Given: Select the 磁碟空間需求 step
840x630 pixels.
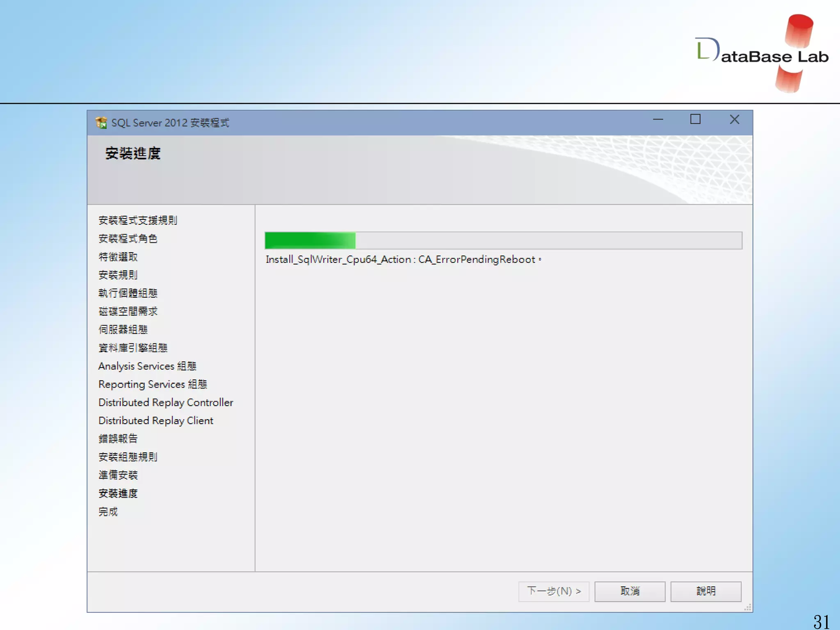Looking at the screenshot, I should click(128, 311).
